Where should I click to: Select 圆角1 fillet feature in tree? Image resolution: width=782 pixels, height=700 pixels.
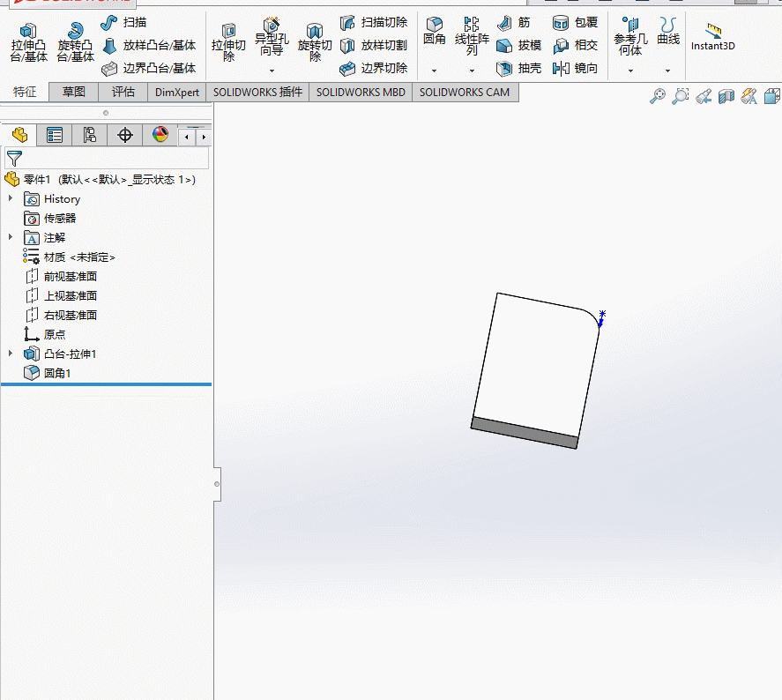[x=48, y=373]
